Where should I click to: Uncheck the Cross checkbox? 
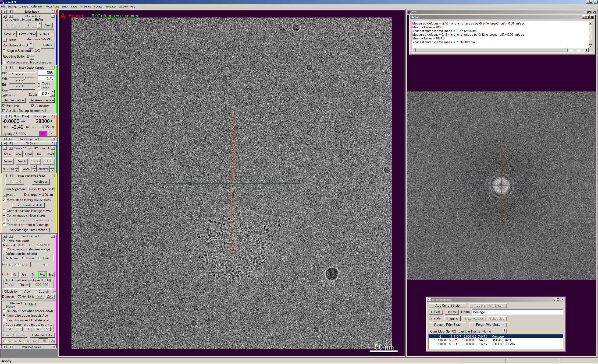[39, 83]
